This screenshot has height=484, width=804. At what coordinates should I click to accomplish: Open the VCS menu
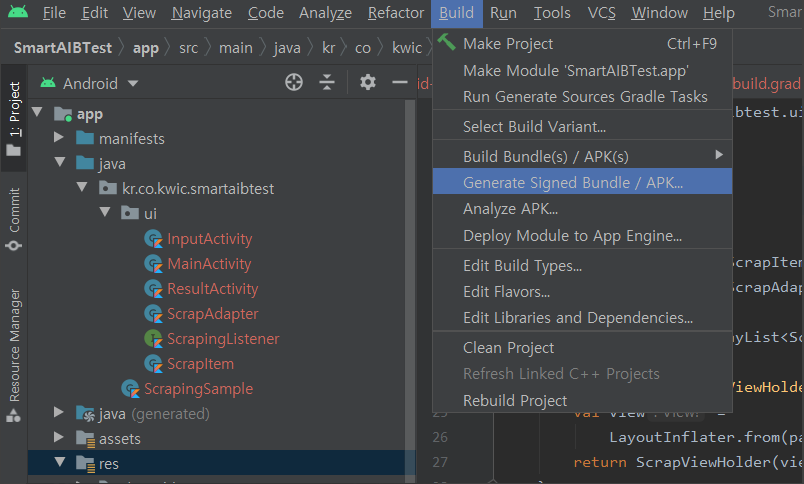pos(601,13)
